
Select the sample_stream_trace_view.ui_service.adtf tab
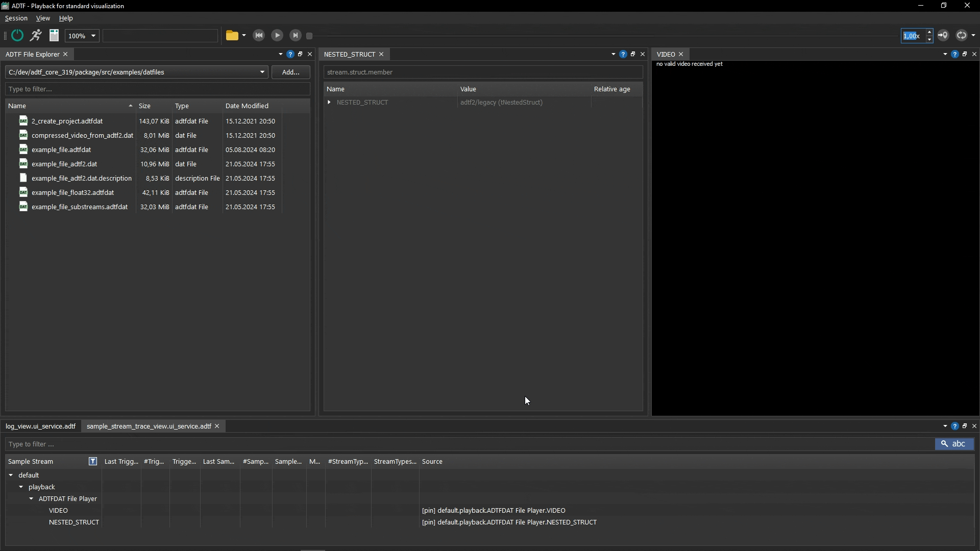click(x=149, y=426)
